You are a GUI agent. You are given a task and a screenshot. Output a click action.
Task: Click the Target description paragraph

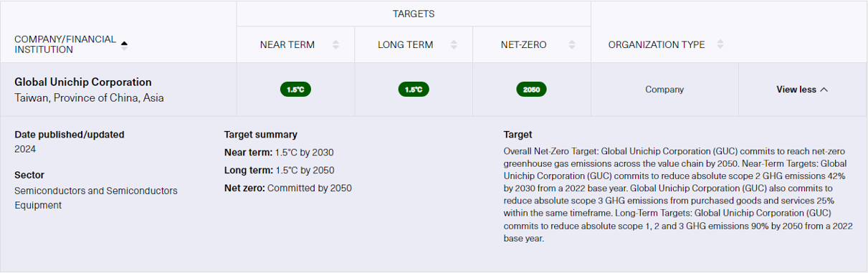[677, 195]
